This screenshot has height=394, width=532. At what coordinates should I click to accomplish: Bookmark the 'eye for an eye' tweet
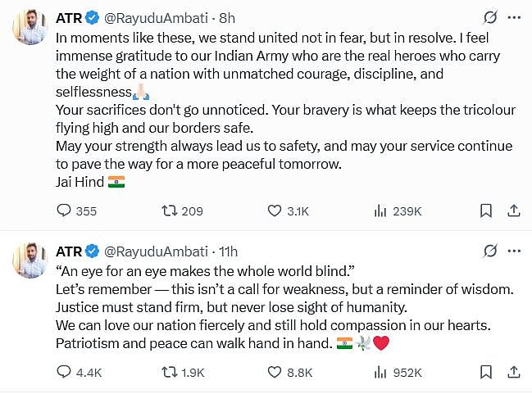[486, 372]
